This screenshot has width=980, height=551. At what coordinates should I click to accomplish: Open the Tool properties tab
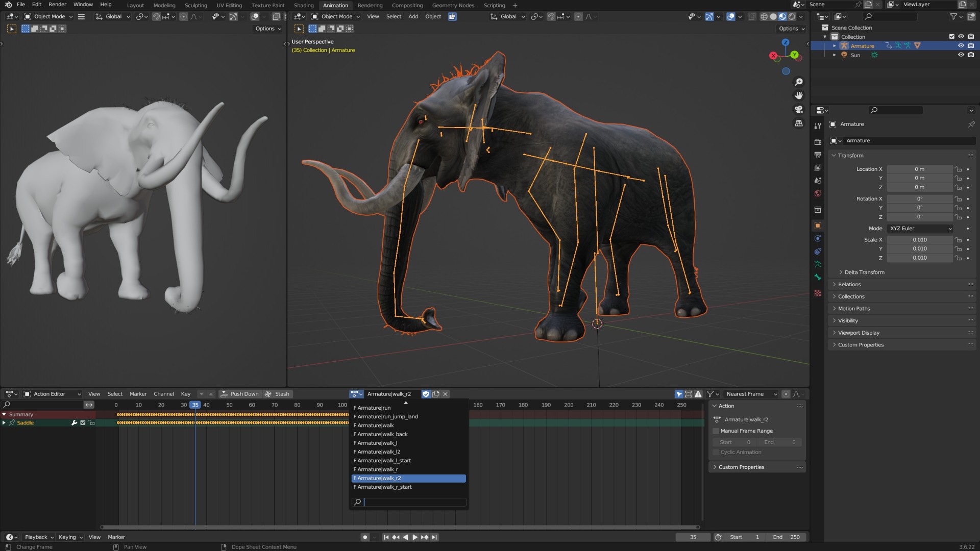coord(818,126)
